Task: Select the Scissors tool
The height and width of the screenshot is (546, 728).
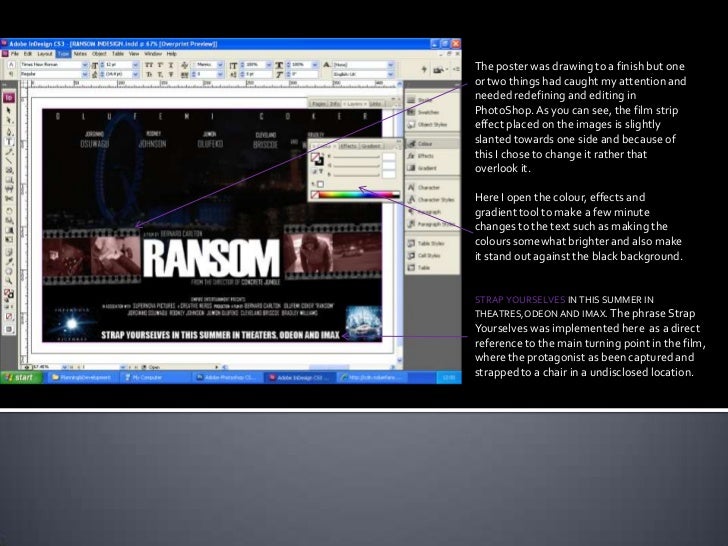Action: (9, 199)
